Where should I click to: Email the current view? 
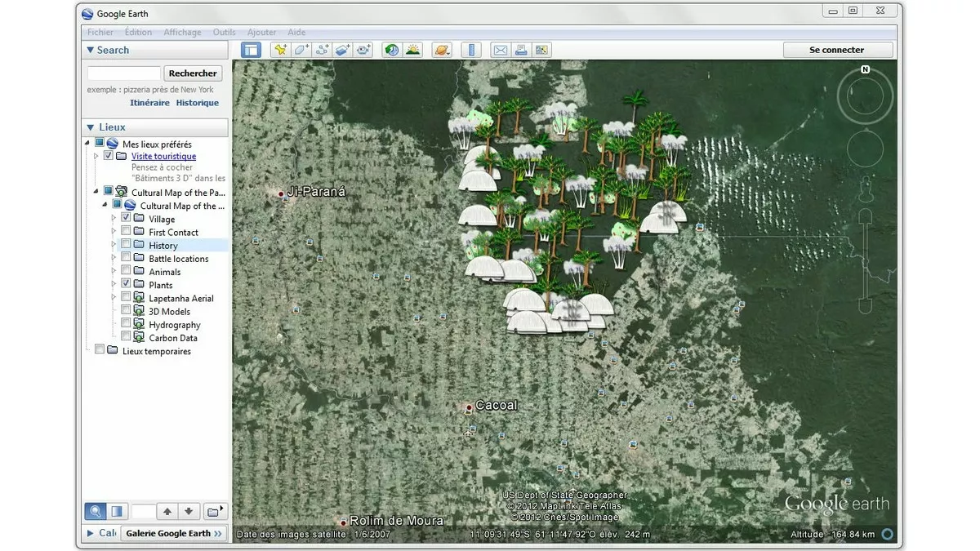coord(500,49)
